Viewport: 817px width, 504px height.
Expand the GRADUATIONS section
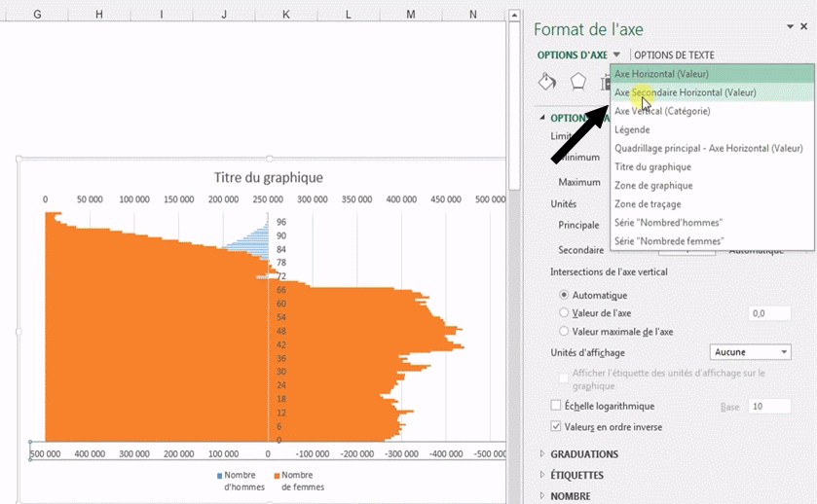(x=584, y=454)
